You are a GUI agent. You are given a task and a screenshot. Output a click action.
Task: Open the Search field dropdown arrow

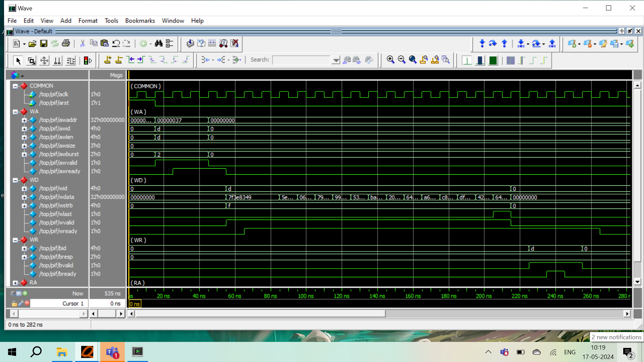pos(335,60)
